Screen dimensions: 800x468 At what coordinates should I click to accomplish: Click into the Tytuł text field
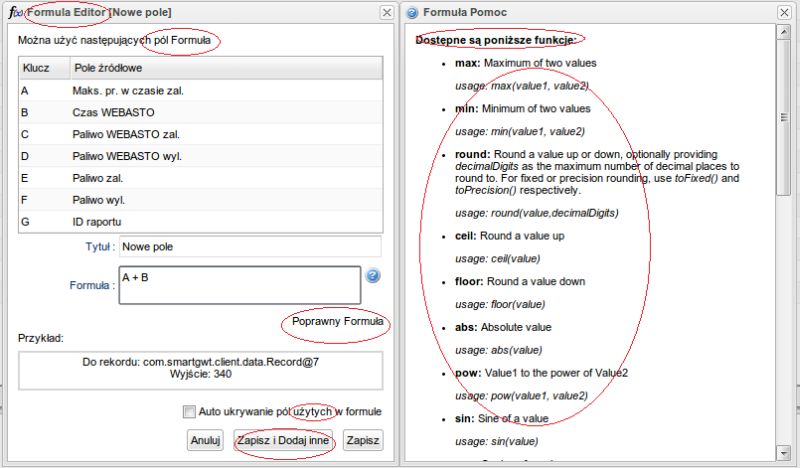pos(250,246)
